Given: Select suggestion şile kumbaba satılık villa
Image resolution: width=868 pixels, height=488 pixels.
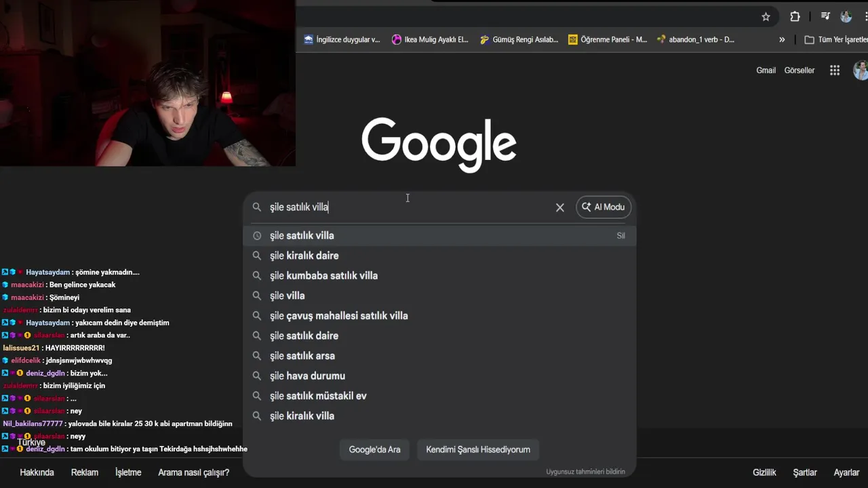Looking at the screenshot, I should tap(439, 276).
